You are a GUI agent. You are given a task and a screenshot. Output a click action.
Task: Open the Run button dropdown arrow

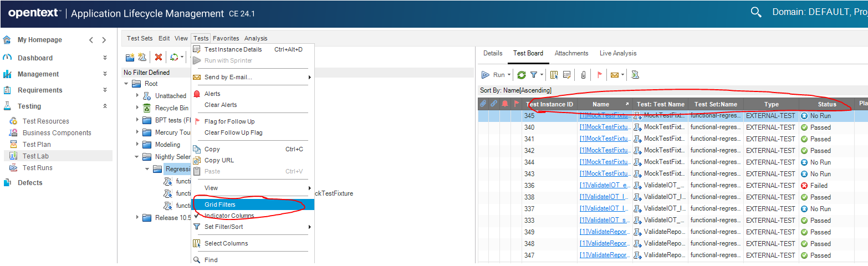pyautogui.click(x=509, y=75)
